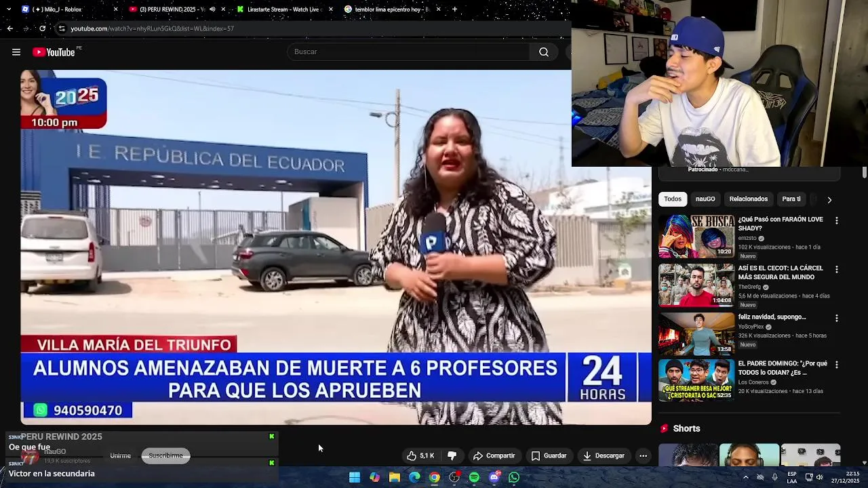Open FARAÓN LOVE SHADY video thumbnail
Viewport: 868px width, 488px height.
tap(696, 237)
